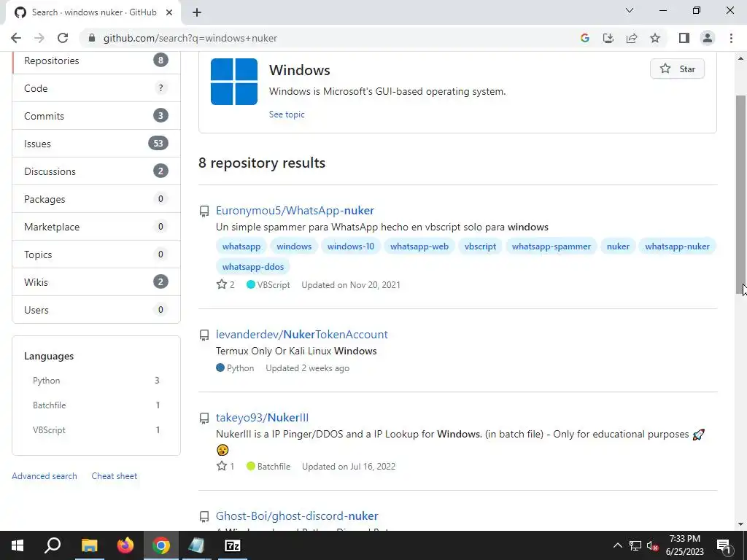Open the browser side panel icon
Image resolution: width=747 pixels, height=560 pixels.
click(684, 38)
